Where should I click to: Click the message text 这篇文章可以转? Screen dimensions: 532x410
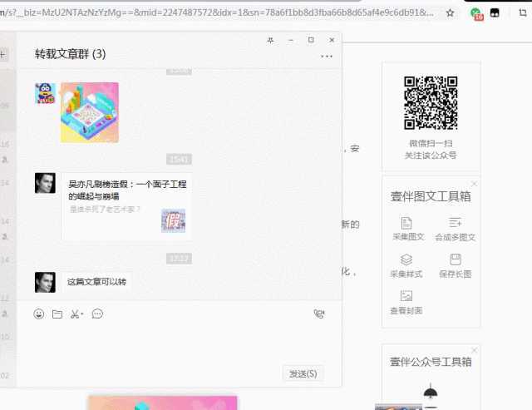(x=96, y=282)
